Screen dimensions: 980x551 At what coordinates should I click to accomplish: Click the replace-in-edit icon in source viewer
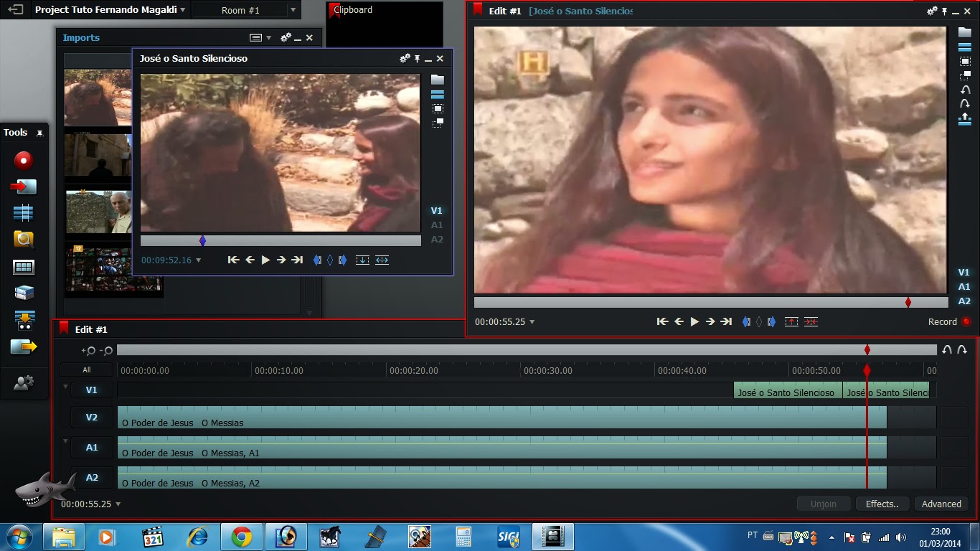(x=382, y=260)
